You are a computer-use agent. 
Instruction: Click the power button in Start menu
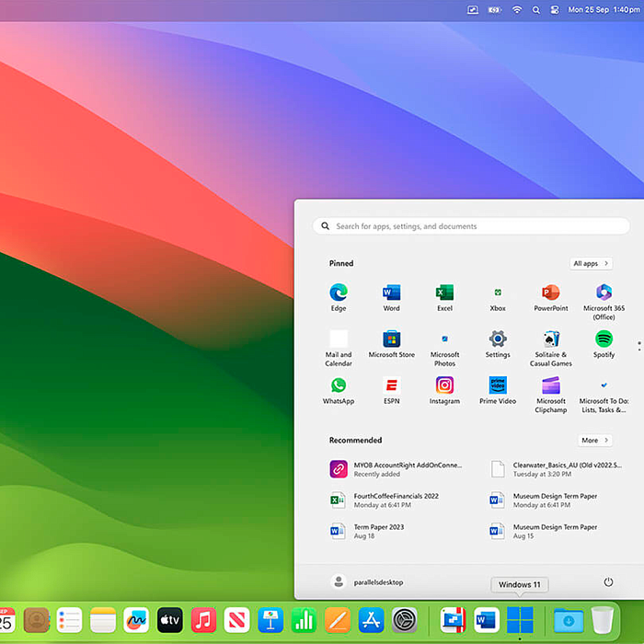(608, 582)
